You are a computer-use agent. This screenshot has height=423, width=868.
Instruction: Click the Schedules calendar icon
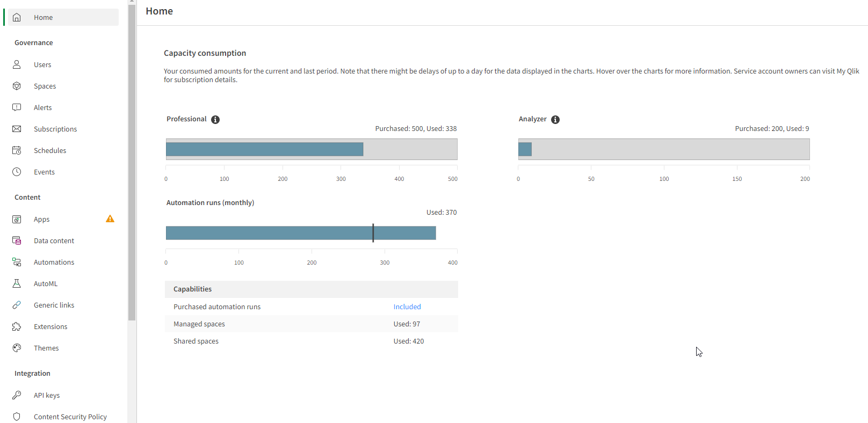[17, 150]
